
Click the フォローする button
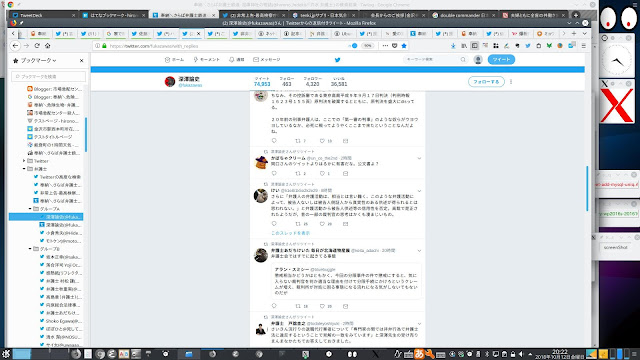click(x=486, y=82)
